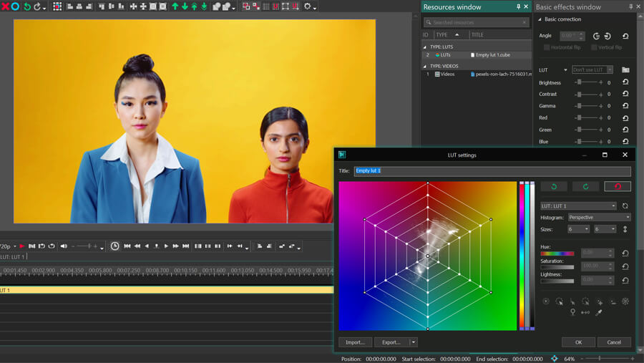Viewport: 644px width, 363px height.
Task: Click green bring to front double arrow
Action: pos(194,6)
